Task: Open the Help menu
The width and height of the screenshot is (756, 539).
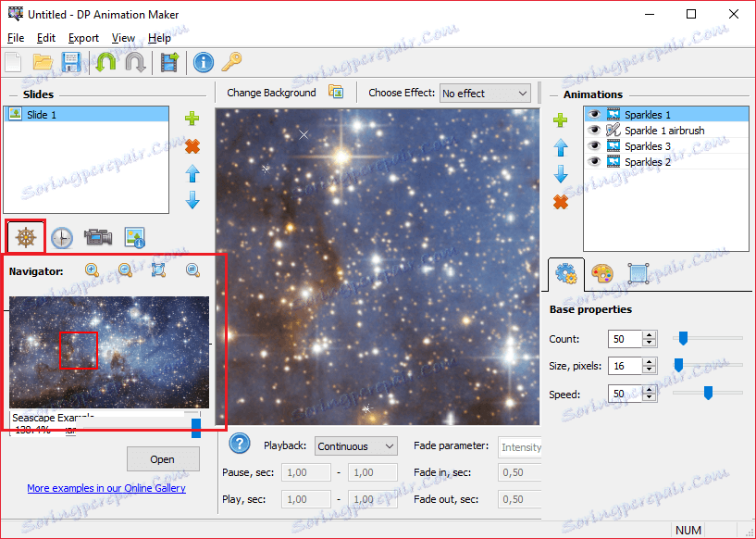Action: (x=159, y=38)
